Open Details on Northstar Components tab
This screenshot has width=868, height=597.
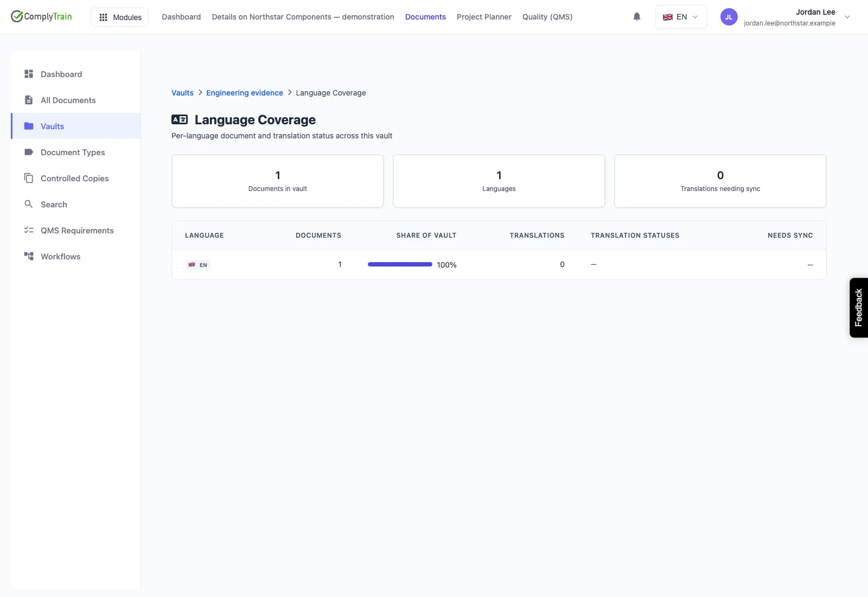coord(303,17)
